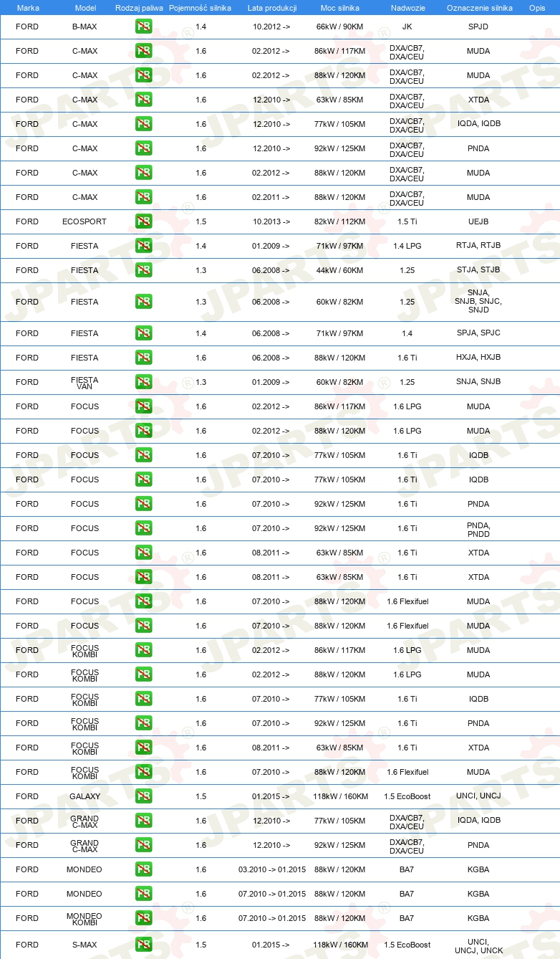Viewport: 560px width, 959px height.
Task: Click the PB icon in the FIESTA 1.4 LPG row
Action: coord(144,246)
